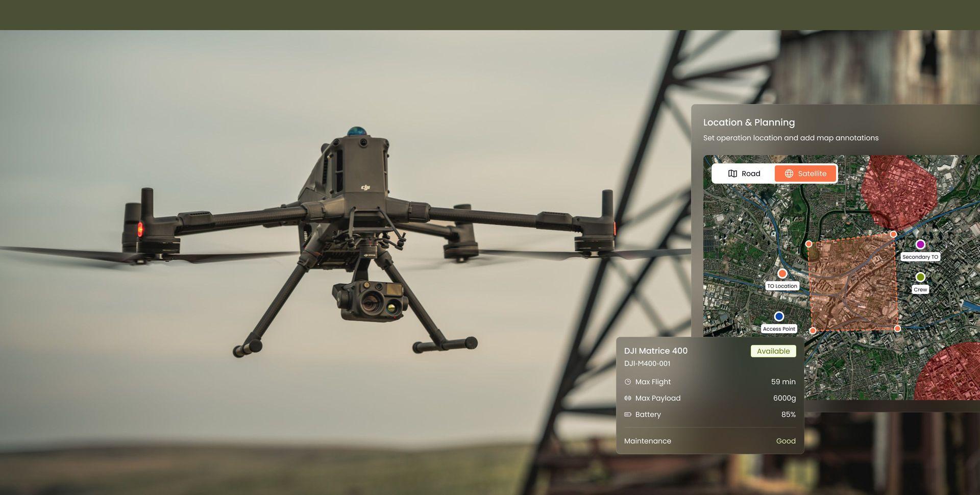Click the battery icon in drone card
980x495 pixels.
628,414
